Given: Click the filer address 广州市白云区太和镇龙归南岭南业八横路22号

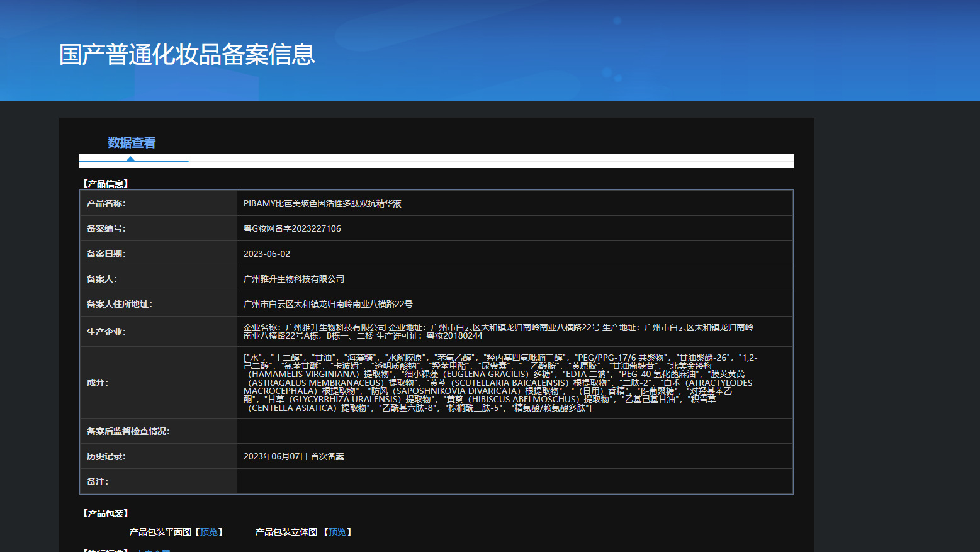Looking at the screenshot, I should [328, 304].
